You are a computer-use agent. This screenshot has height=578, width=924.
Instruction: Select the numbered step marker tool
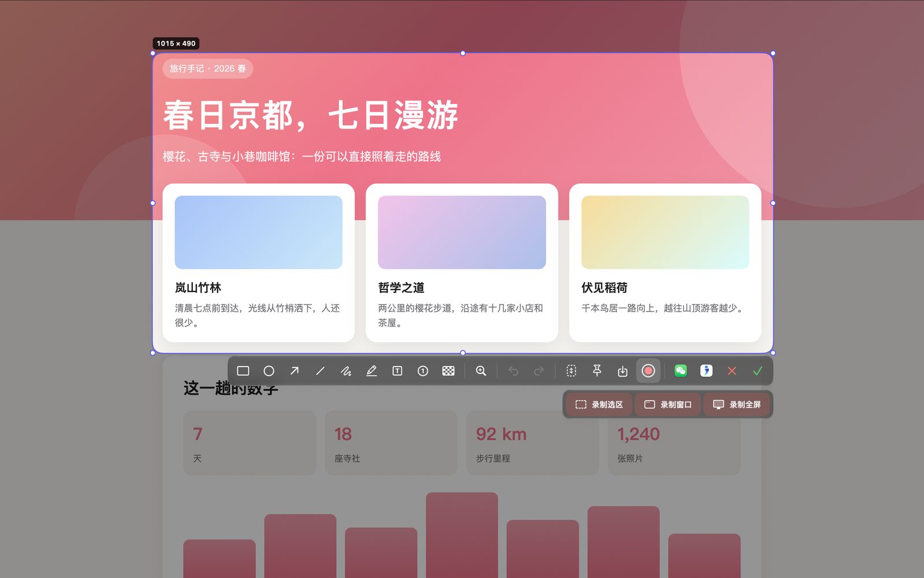(x=423, y=371)
